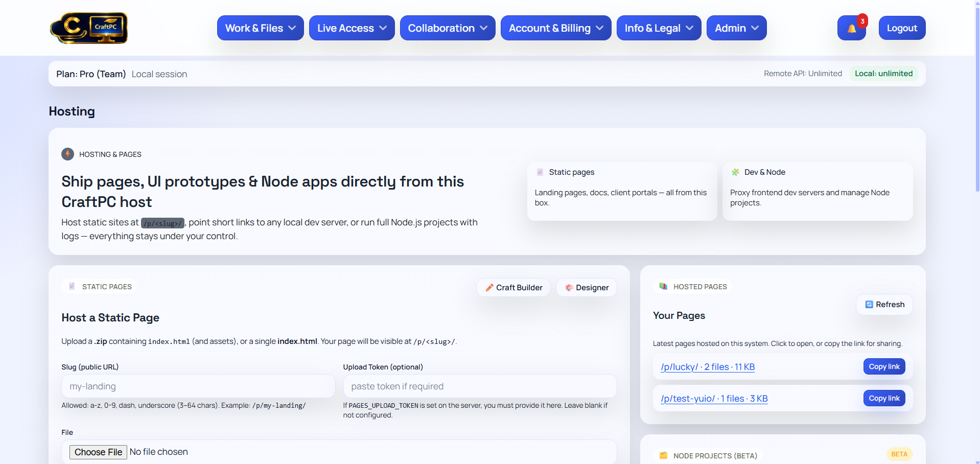Image resolution: width=980 pixels, height=464 pixels.
Task: Log out with the Logout button
Action: click(902, 28)
